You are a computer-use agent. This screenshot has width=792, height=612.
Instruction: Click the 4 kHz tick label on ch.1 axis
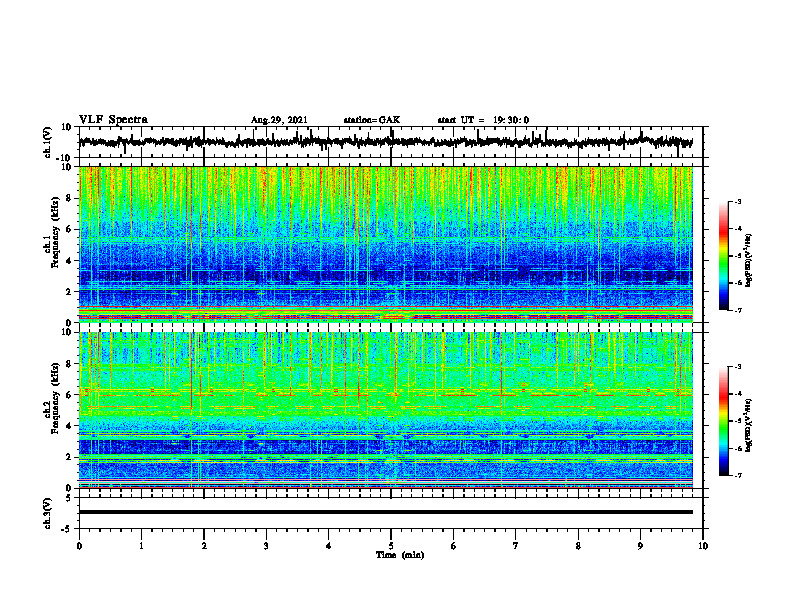coord(69,261)
